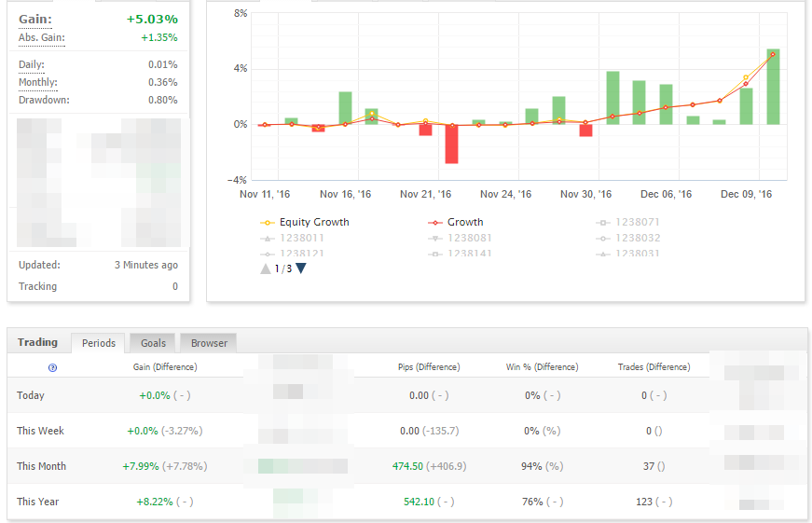Click the tallest green bar at chart end
The width and height of the screenshot is (812, 523).
click(773, 87)
